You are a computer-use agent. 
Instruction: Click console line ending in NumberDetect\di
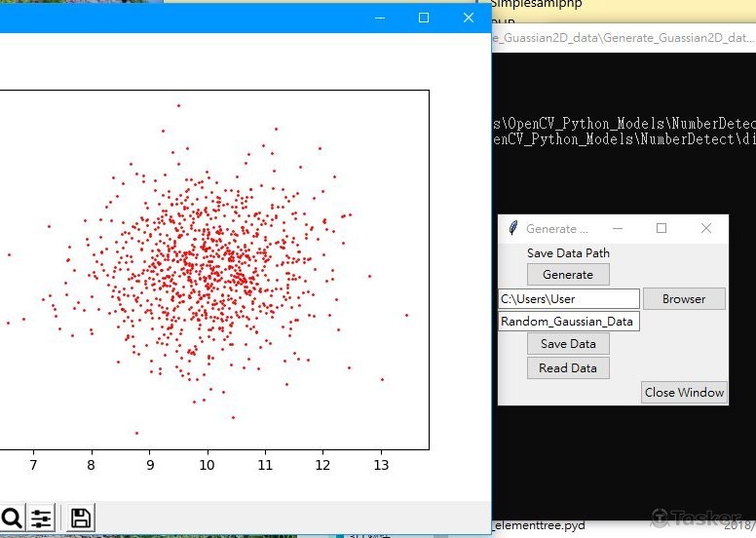624,139
